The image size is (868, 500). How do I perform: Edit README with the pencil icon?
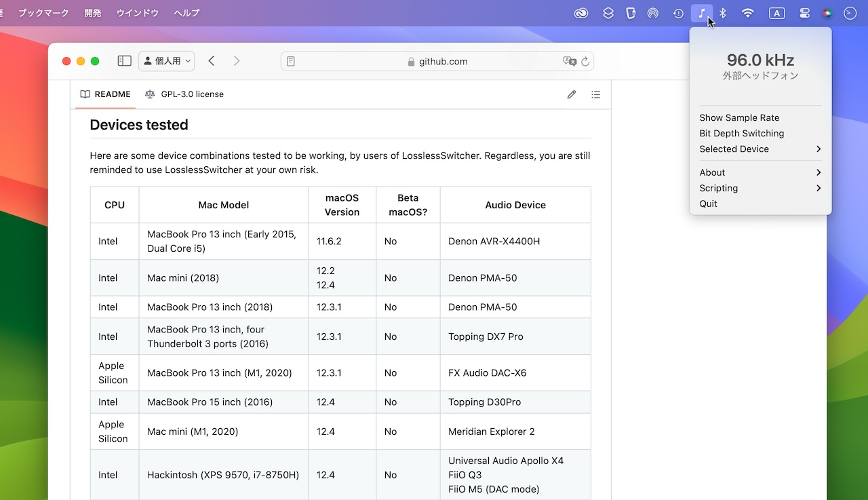click(x=572, y=94)
